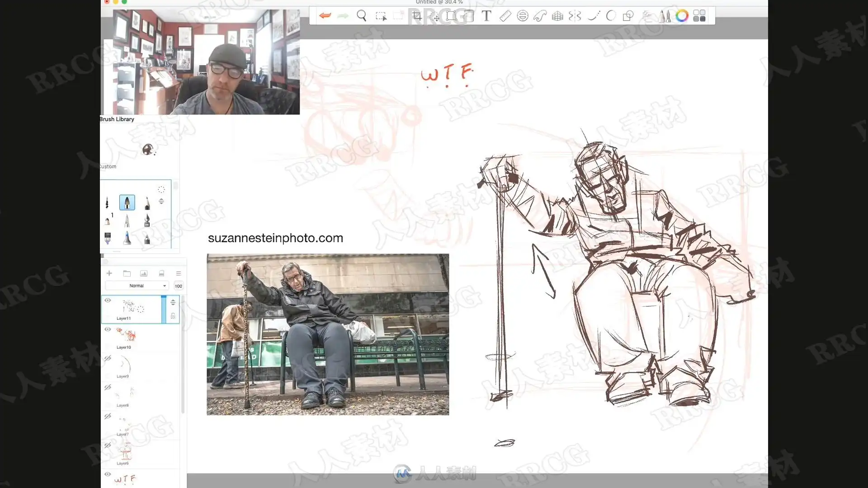Select the Crop tool

[417, 16]
